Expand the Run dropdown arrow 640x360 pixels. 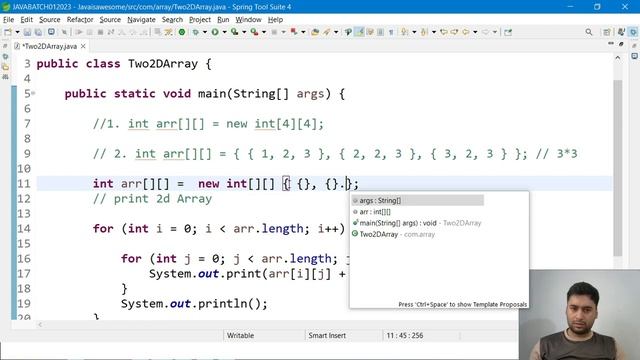(x=224, y=32)
